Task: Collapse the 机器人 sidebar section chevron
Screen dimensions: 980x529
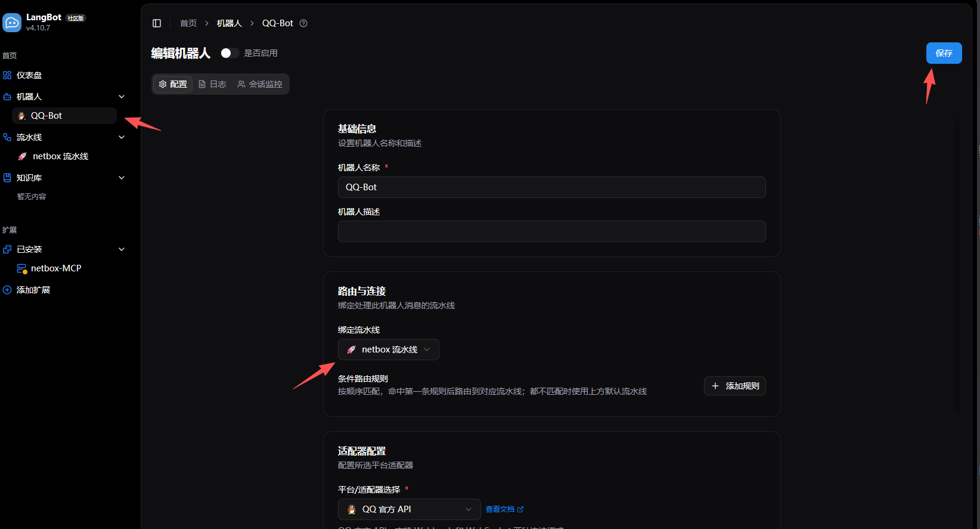Action: click(x=122, y=97)
